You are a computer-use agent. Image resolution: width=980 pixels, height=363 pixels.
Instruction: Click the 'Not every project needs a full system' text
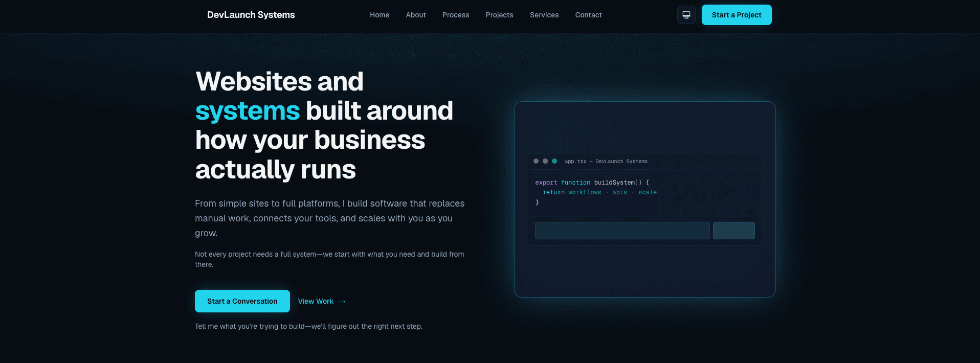coord(329,259)
